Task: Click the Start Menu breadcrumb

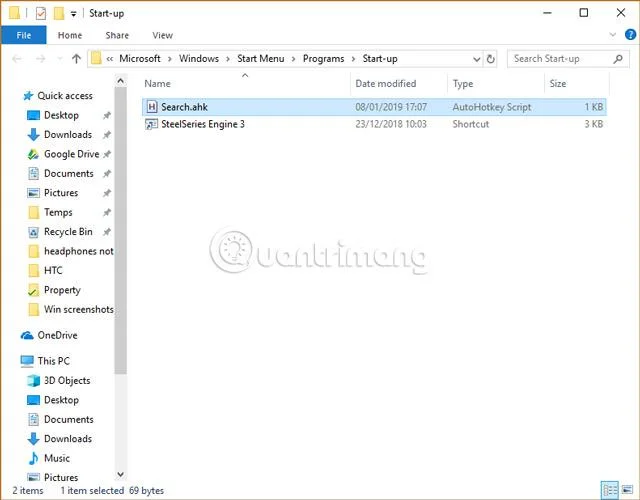Action: click(260, 59)
